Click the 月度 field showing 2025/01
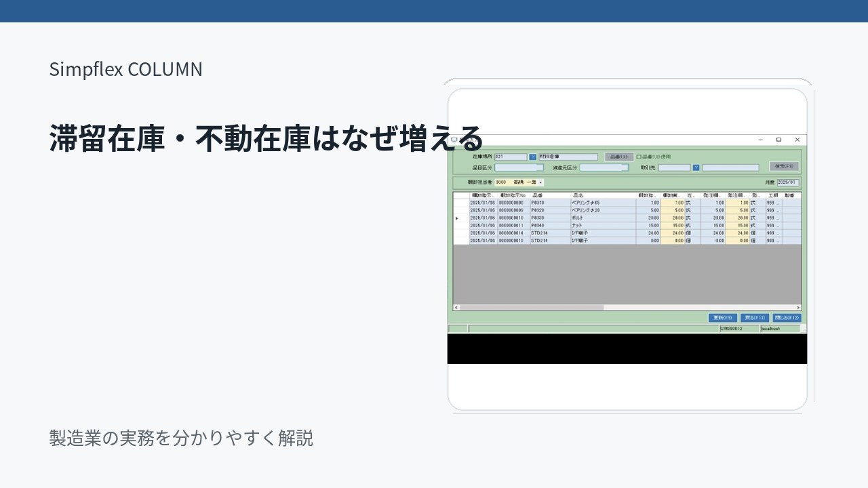868x488 pixels. pyautogui.click(x=788, y=182)
